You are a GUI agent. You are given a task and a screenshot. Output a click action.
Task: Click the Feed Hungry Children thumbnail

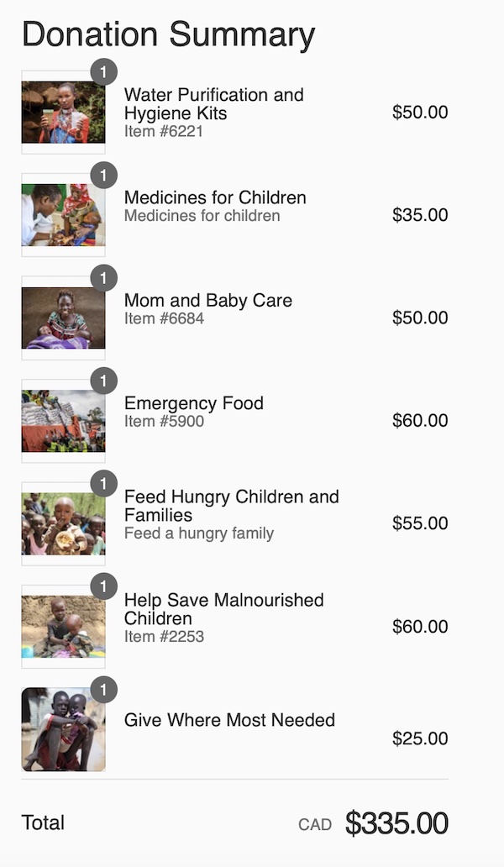tap(63, 524)
